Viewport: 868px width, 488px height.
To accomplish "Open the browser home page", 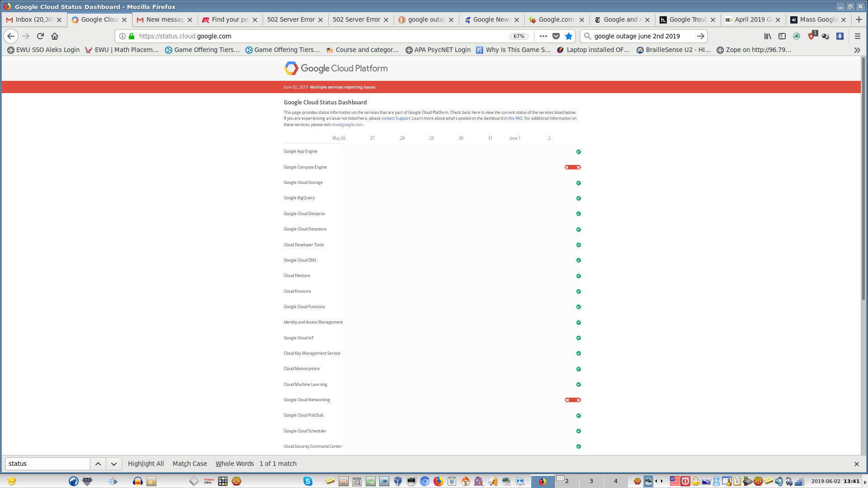I will coord(55,36).
